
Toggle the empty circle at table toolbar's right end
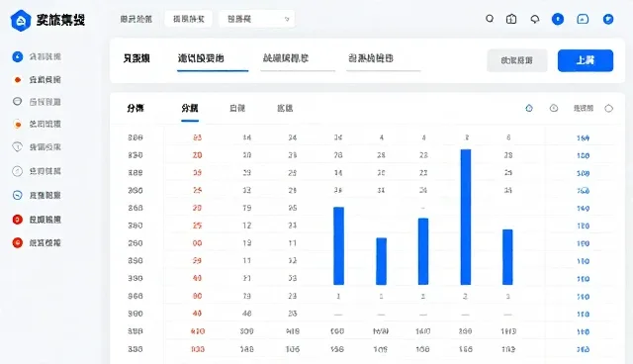(x=609, y=108)
